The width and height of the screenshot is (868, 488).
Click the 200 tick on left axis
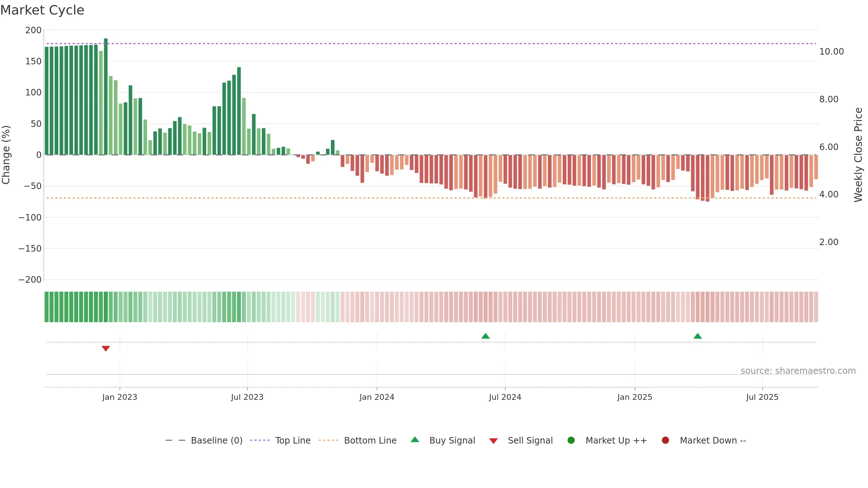pos(33,30)
